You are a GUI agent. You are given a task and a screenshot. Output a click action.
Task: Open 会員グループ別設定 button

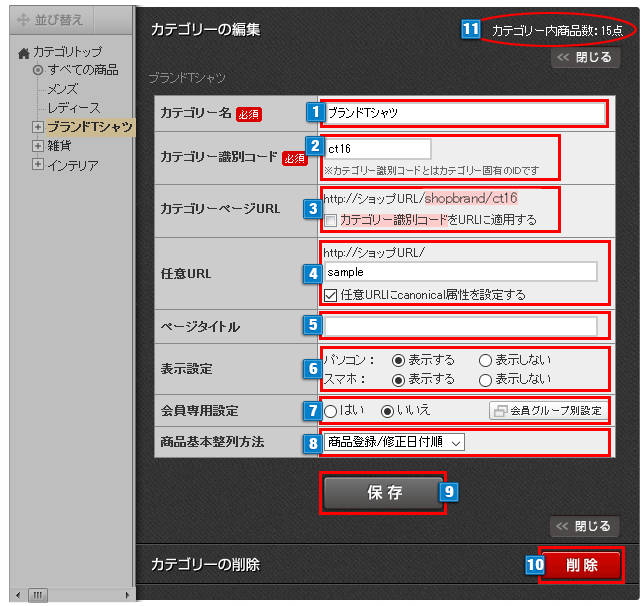(x=547, y=410)
